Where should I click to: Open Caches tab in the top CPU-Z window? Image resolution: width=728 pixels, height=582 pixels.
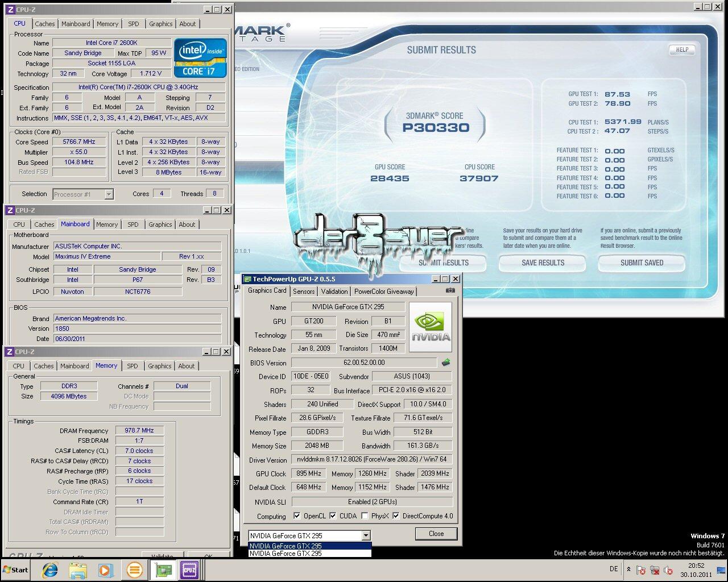[45, 24]
